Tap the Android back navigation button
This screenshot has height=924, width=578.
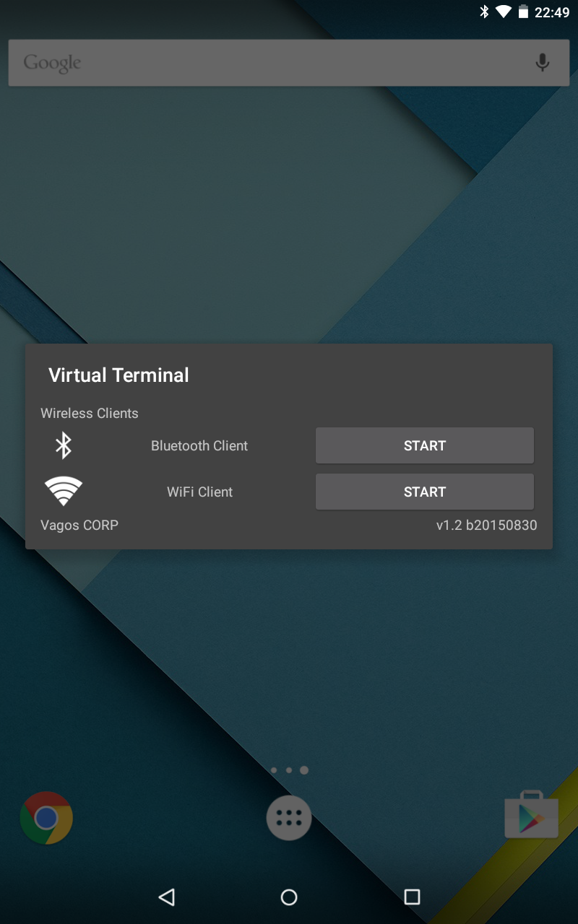point(167,897)
